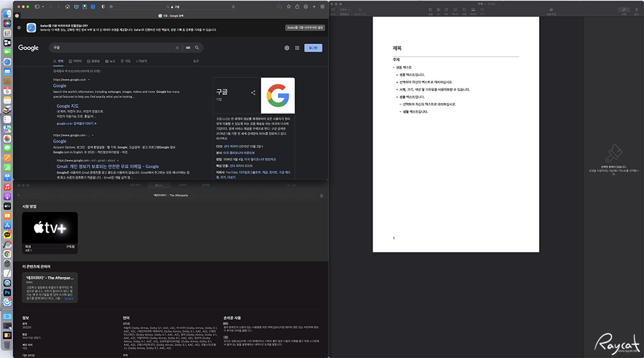The height and width of the screenshot is (358, 644).
Task: Open Finder from the Dock
Action: (x=7, y=14)
